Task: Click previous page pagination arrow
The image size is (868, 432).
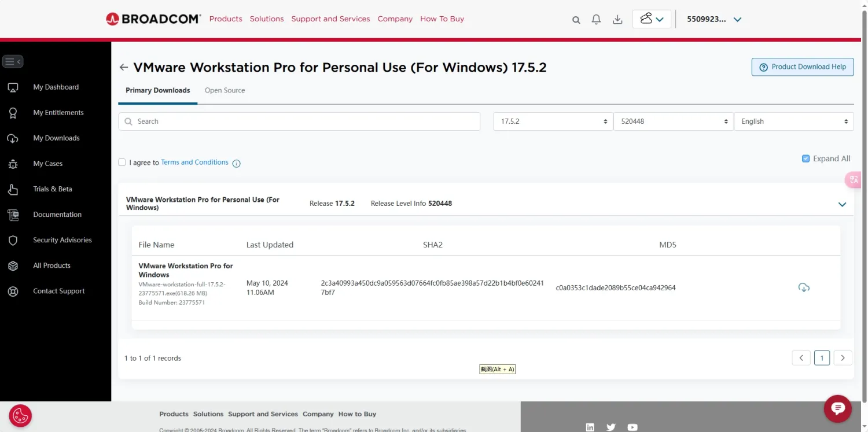Action: click(x=801, y=358)
